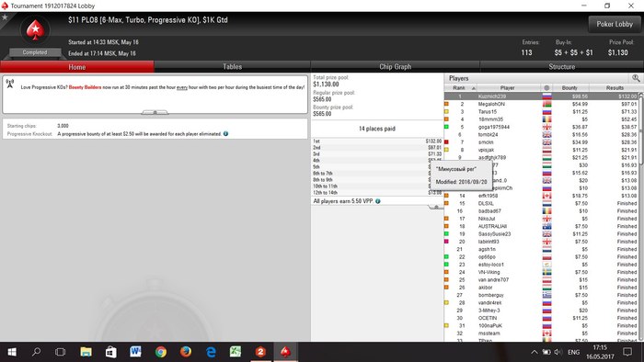Click the 1st place prize row
Screen dimensions: 644x362
(377, 141)
